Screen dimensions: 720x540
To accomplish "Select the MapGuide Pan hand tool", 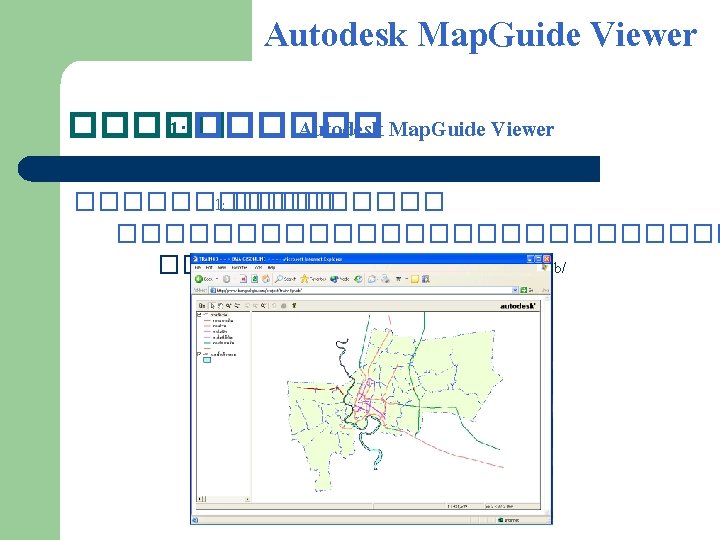I will (220, 306).
